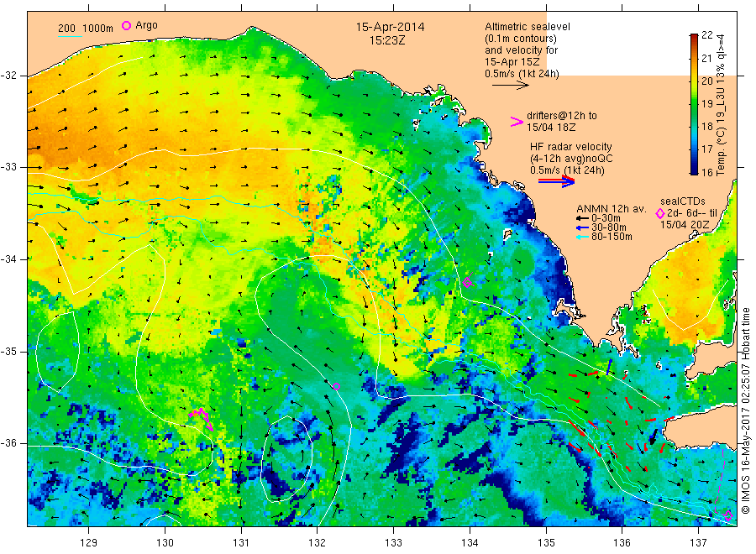
Task: Click the '1000m' isobath label
Action: (x=98, y=29)
